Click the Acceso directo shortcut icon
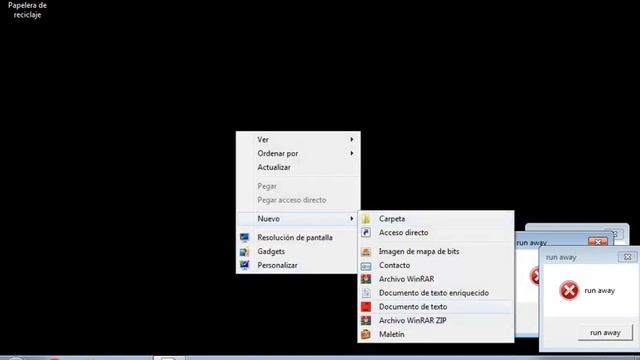 coord(366,233)
